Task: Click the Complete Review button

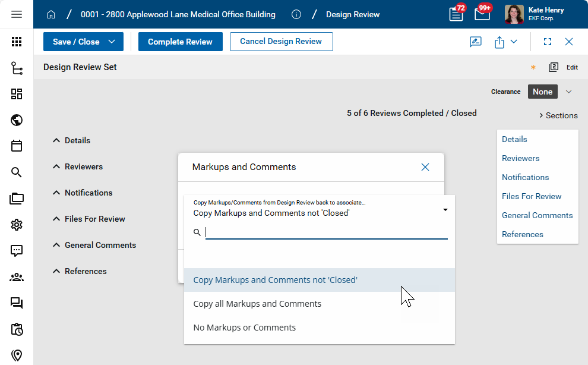Action: point(180,42)
